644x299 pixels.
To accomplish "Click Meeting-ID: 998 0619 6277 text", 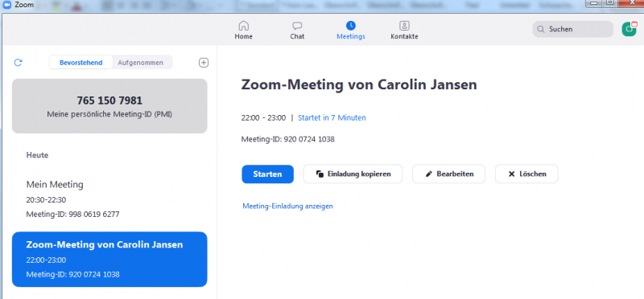I will point(72,214).
